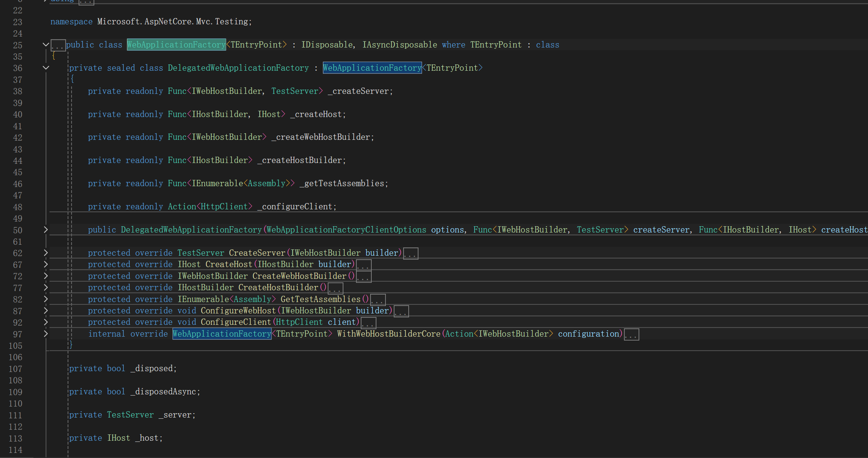Expand the CreateServer method fold chevron

[46, 253]
